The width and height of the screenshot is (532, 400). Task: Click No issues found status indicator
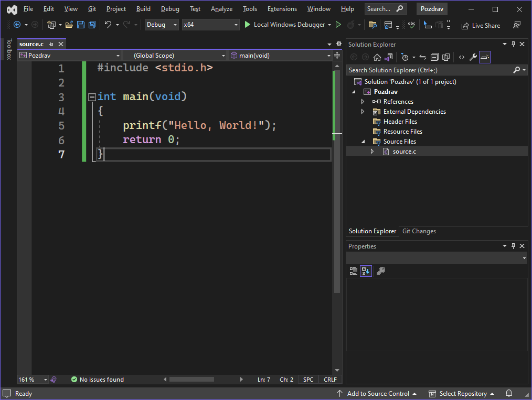coord(98,380)
